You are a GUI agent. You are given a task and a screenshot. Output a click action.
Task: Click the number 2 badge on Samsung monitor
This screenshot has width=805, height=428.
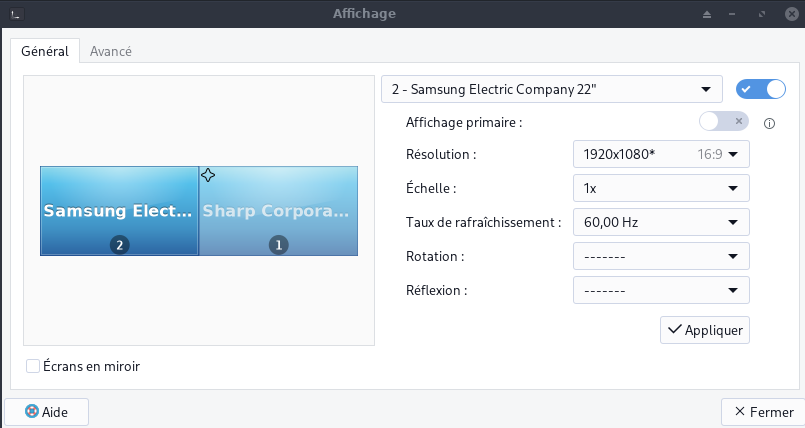pos(120,244)
